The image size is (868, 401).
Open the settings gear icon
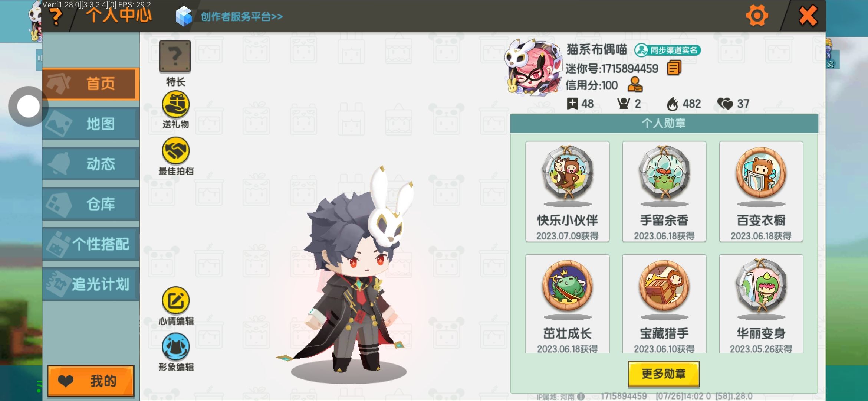pos(757,16)
